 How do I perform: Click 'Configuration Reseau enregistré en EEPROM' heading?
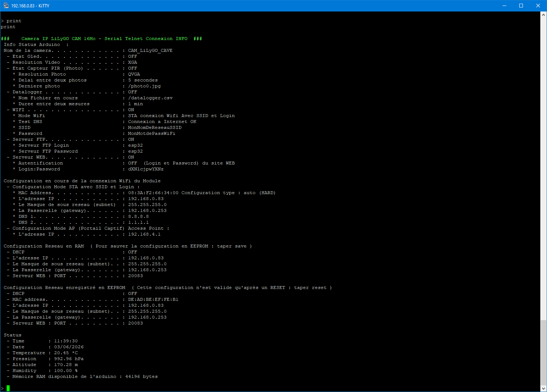click(64, 288)
